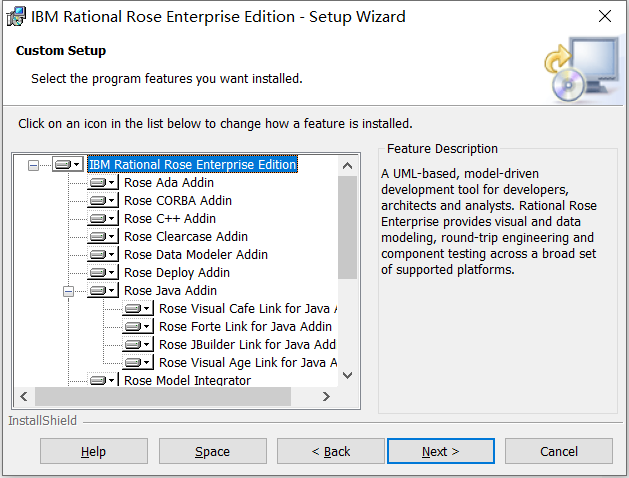Click the horizontal scroll right arrow
Screen dimensions: 629x478
pos(326,397)
